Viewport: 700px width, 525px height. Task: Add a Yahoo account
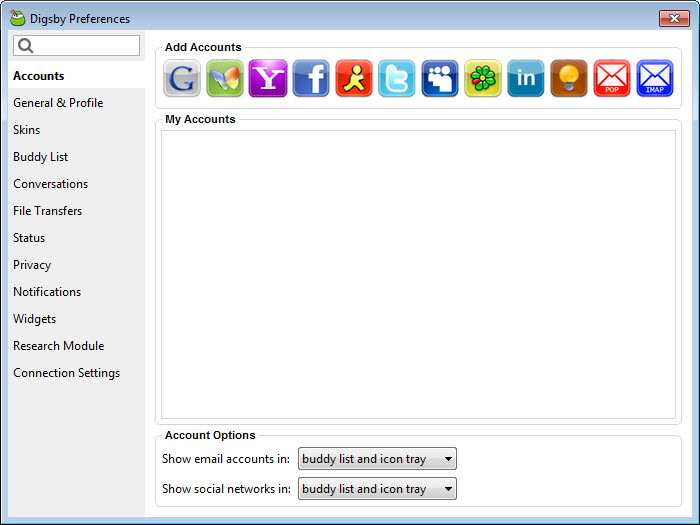pos(268,79)
